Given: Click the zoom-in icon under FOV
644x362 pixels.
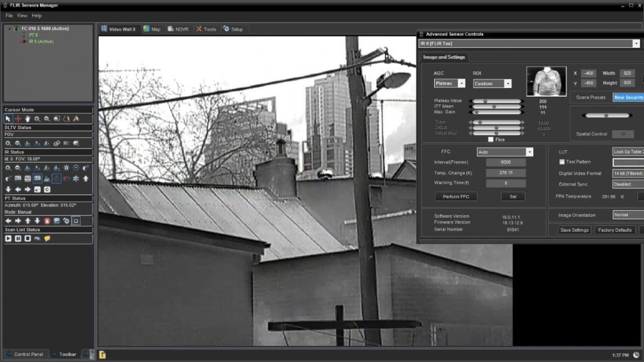Looking at the screenshot, I should pyautogui.click(x=9, y=142).
